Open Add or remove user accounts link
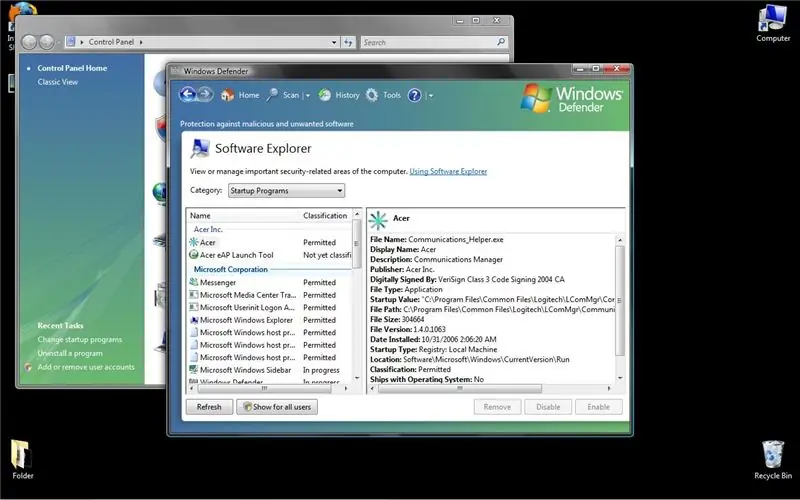The height and width of the screenshot is (500, 800). click(86, 367)
